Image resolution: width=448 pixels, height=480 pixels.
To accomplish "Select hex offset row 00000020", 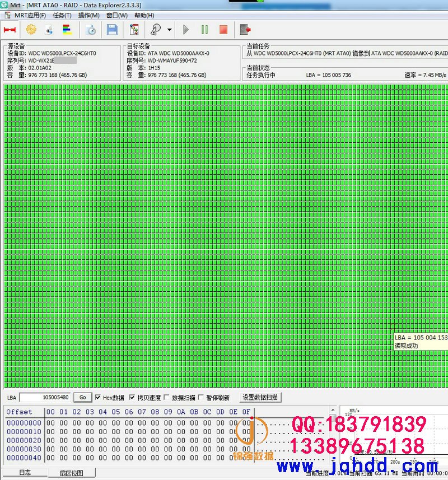I will tap(24, 440).
